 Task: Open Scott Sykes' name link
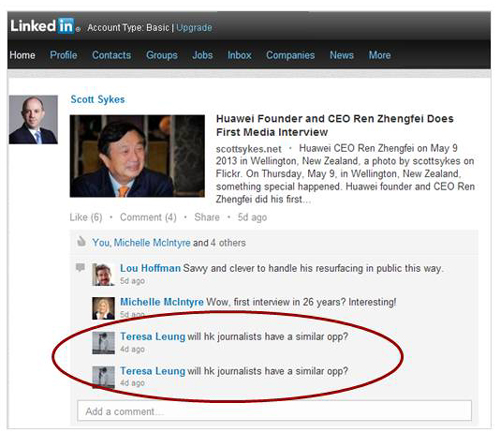(98, 99)
